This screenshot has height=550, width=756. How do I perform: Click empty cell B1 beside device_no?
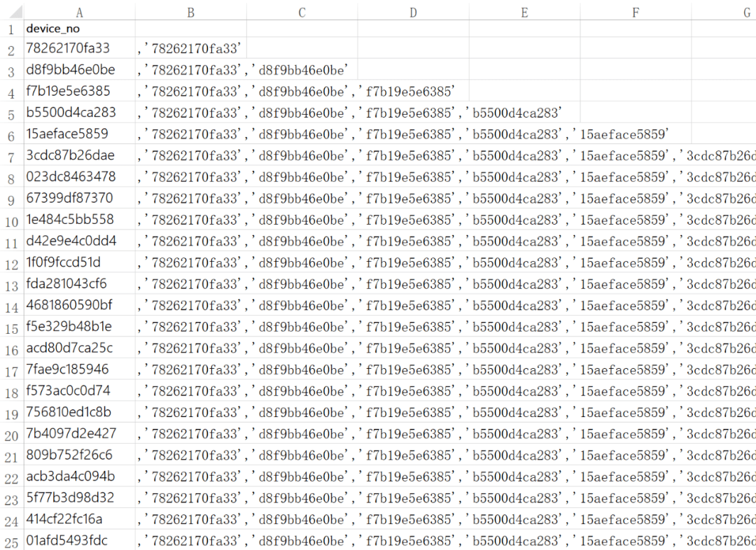click(x=191, y=29)
